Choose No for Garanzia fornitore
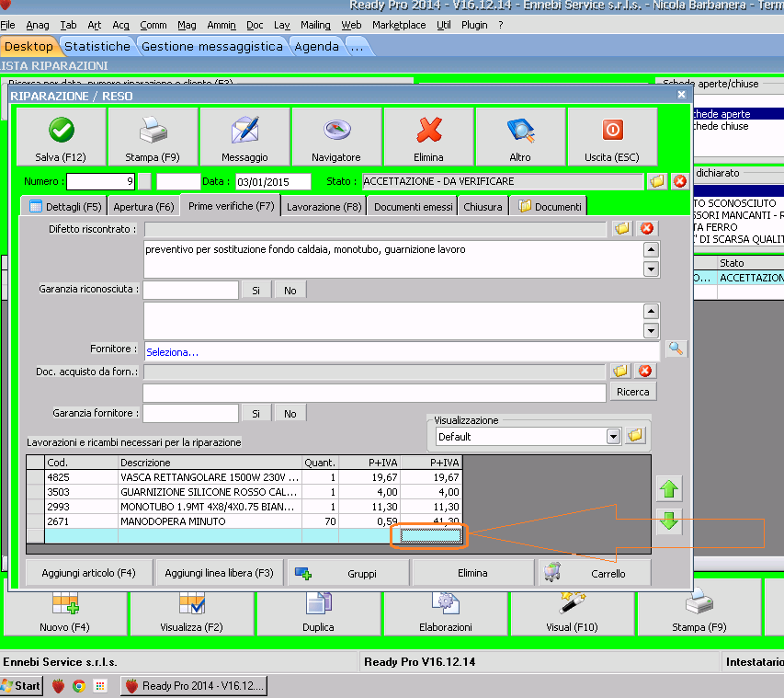Viewport: 784px width, 698px height. (x=290, y=414)
